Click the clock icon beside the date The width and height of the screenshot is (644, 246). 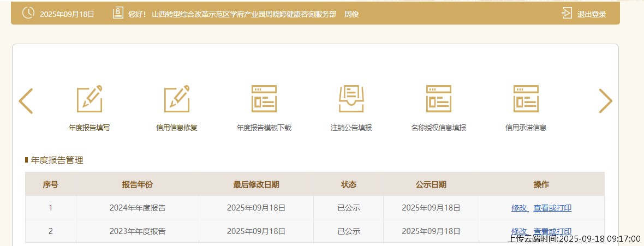click(x=28, y=13)
